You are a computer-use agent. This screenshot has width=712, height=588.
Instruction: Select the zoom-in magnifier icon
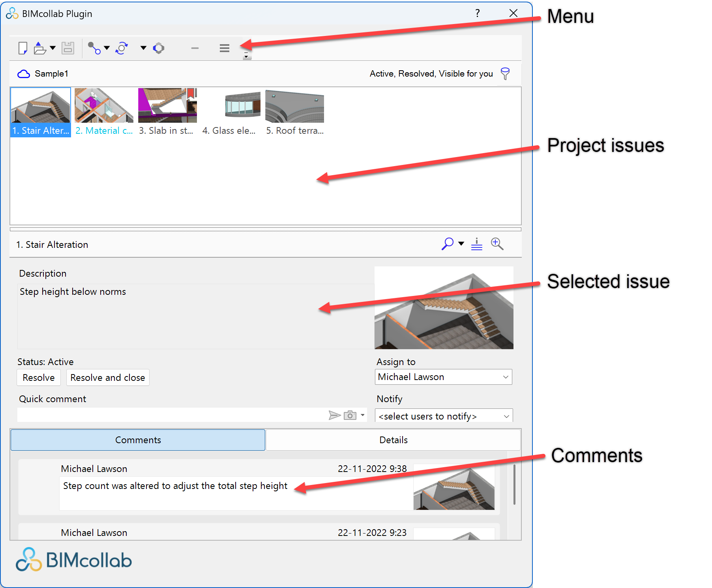coord(497,244)
